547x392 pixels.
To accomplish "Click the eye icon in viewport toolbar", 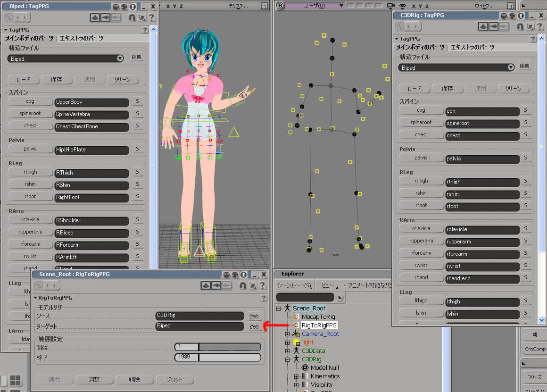I will tap(402, 6).
